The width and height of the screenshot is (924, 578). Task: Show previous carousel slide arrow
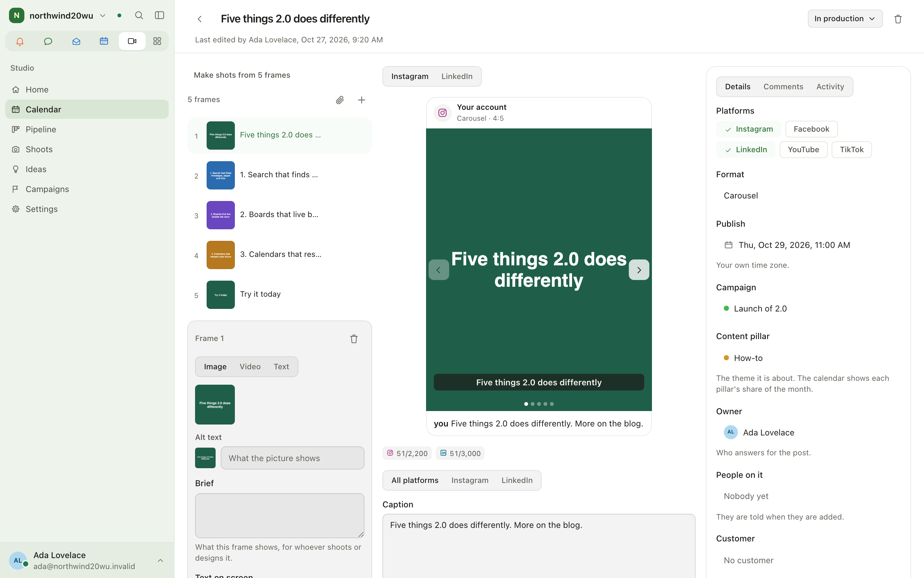pyautogui.click(x=439, y=270)
